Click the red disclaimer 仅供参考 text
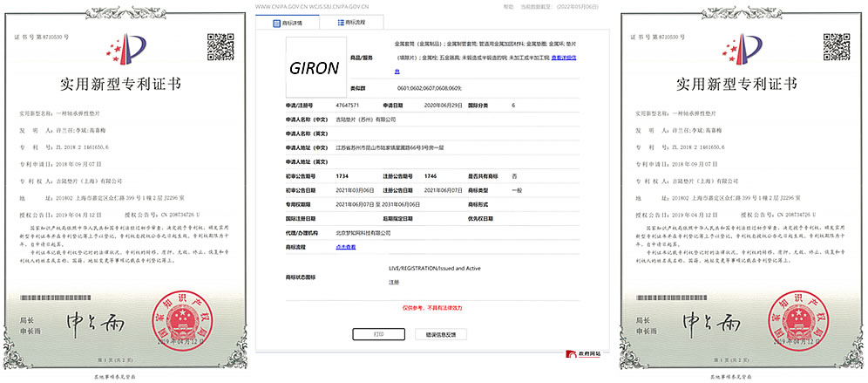 (x=431, y=307)
